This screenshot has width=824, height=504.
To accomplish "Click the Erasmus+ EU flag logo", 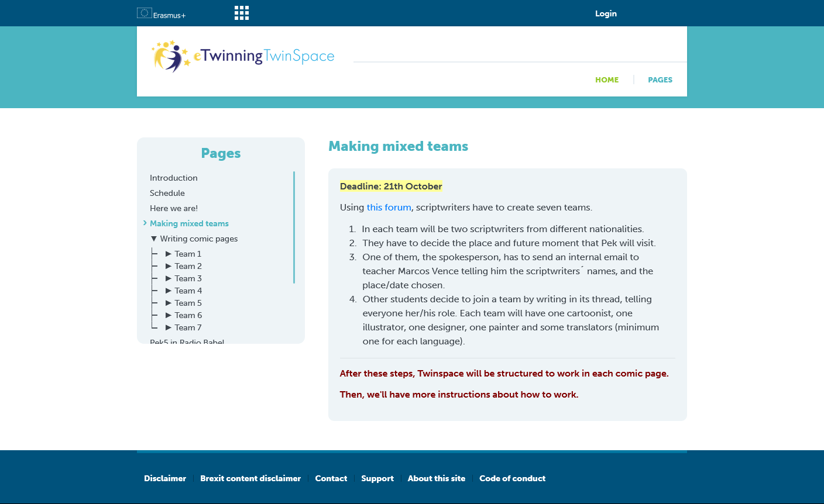I will click(162, 13).
